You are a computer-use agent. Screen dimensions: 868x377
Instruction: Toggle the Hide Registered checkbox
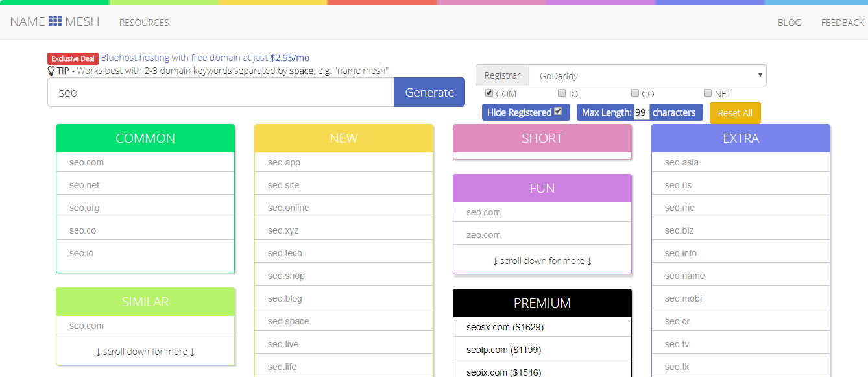tap(558, 112)
